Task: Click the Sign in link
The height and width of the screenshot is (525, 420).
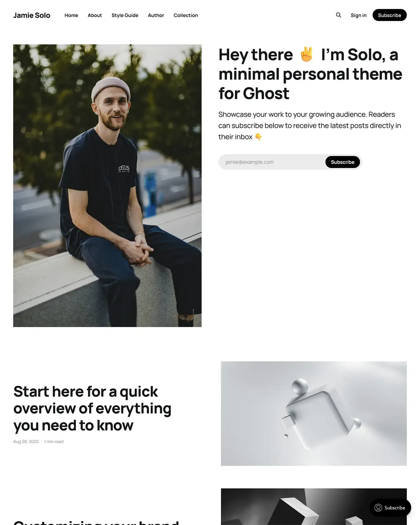Action: tap(358, 15)
